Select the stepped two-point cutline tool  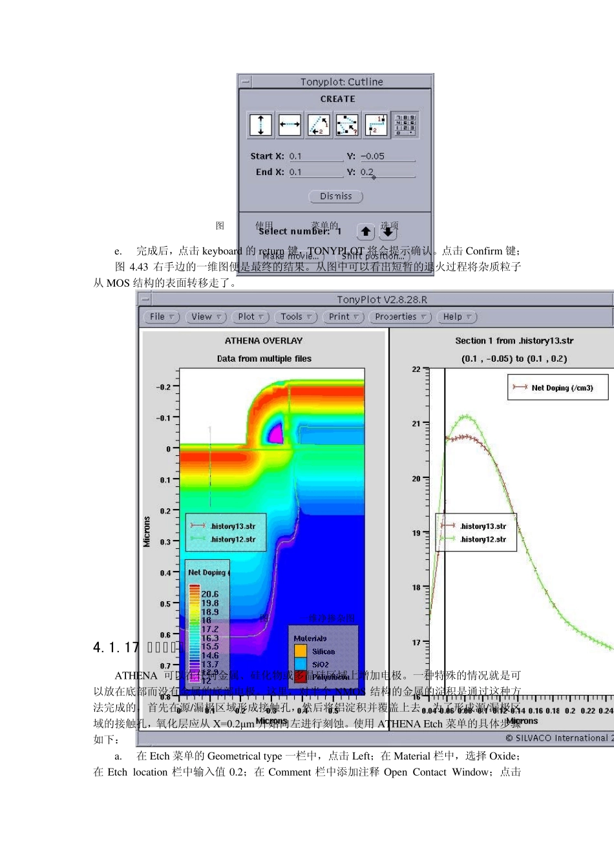click(376, 125)
